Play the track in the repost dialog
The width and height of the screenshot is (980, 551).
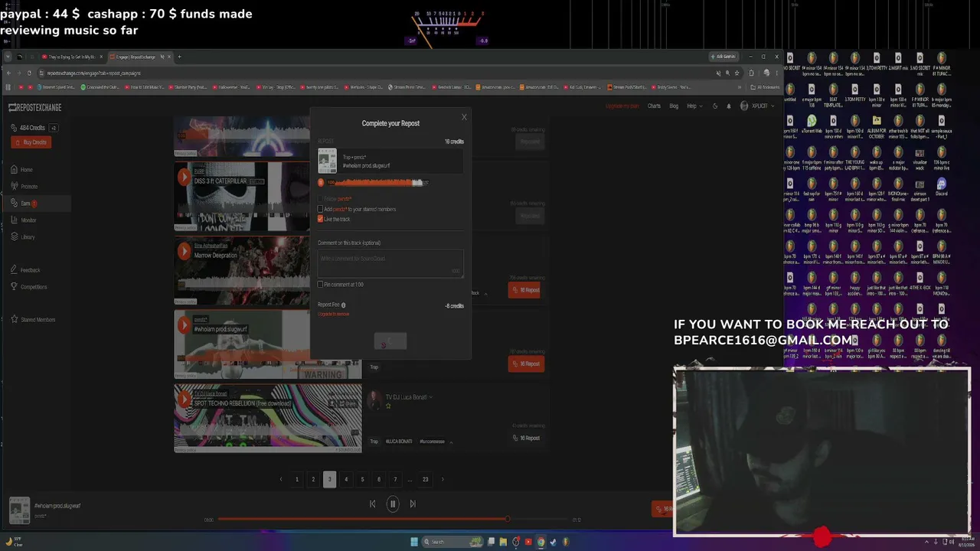321,182
